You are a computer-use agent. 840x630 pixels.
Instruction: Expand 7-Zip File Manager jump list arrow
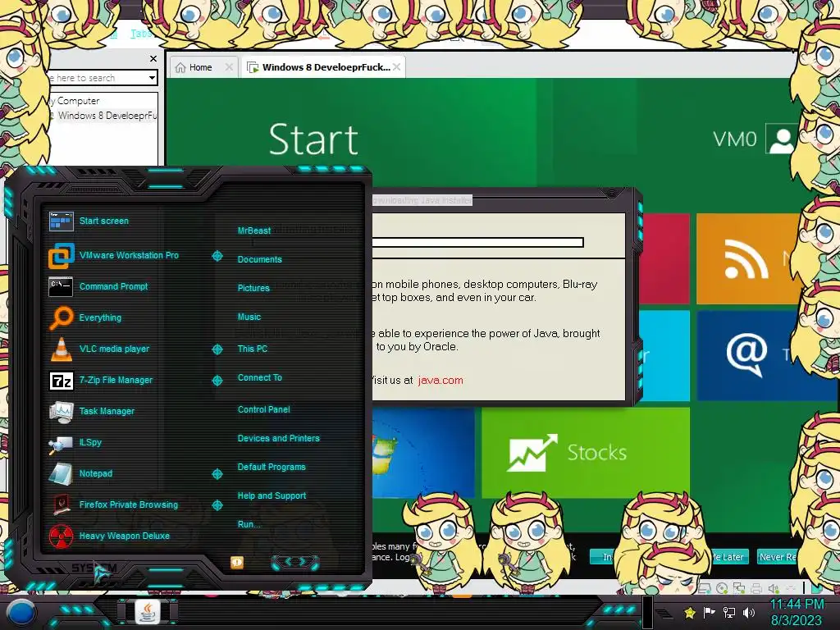pos(217,381)
